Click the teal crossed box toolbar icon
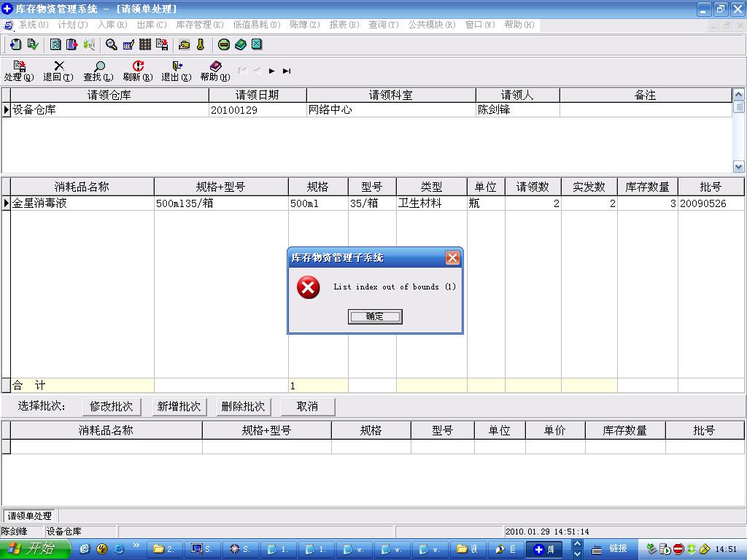This screenshot has height=560, width=747. [257, 44]
